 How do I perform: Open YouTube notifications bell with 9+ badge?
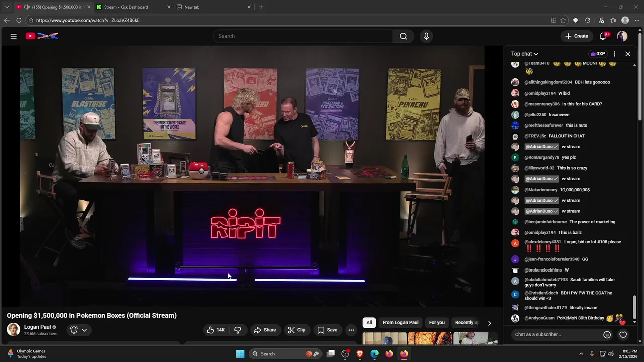[x=603, y=36]
